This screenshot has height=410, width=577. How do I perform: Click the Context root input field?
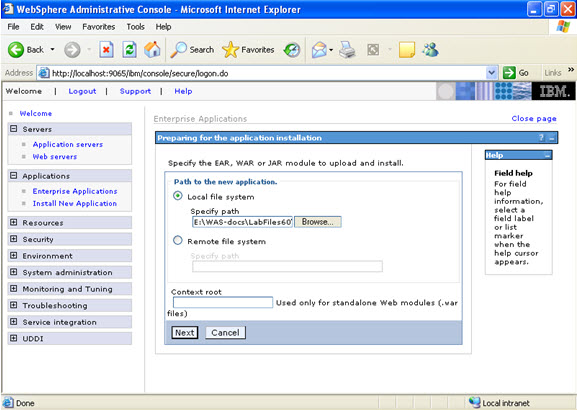223,303
